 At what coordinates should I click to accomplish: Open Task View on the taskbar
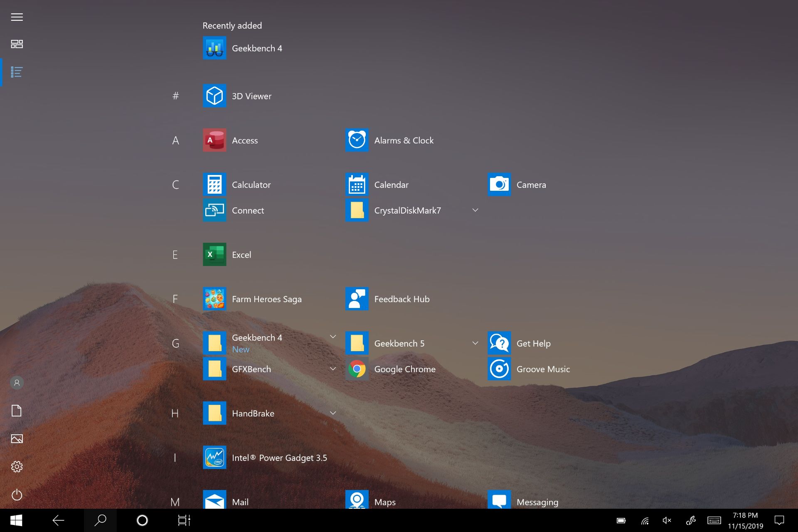(x=184, y=520)
